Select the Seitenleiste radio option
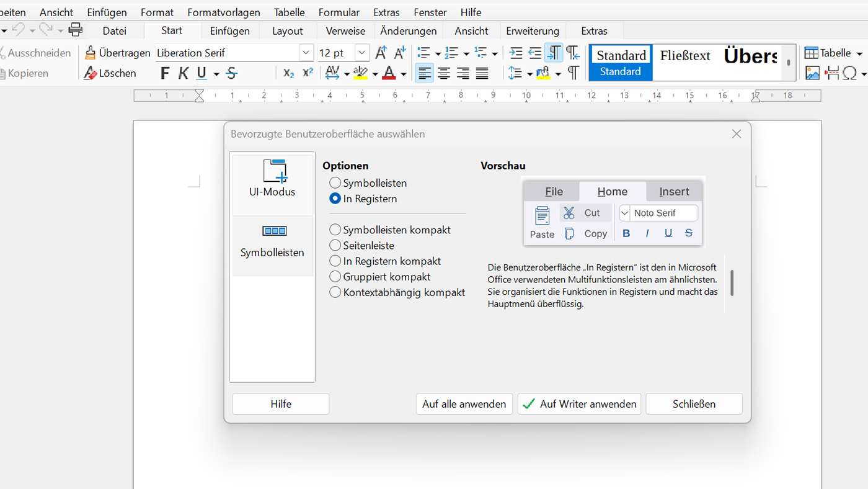The height and width of the screenshot is (489, 868). pos(362,245)
